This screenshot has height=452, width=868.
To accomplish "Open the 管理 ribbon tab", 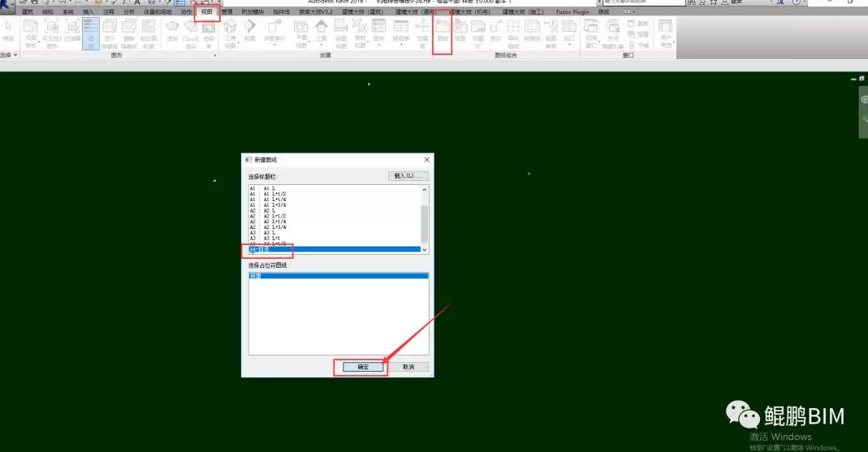I will (227, 11).
